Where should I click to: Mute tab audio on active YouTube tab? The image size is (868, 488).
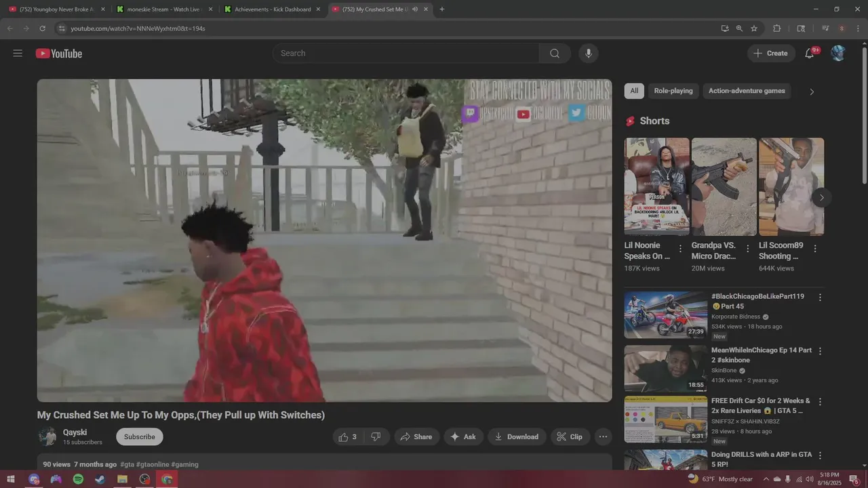(414, 9)
